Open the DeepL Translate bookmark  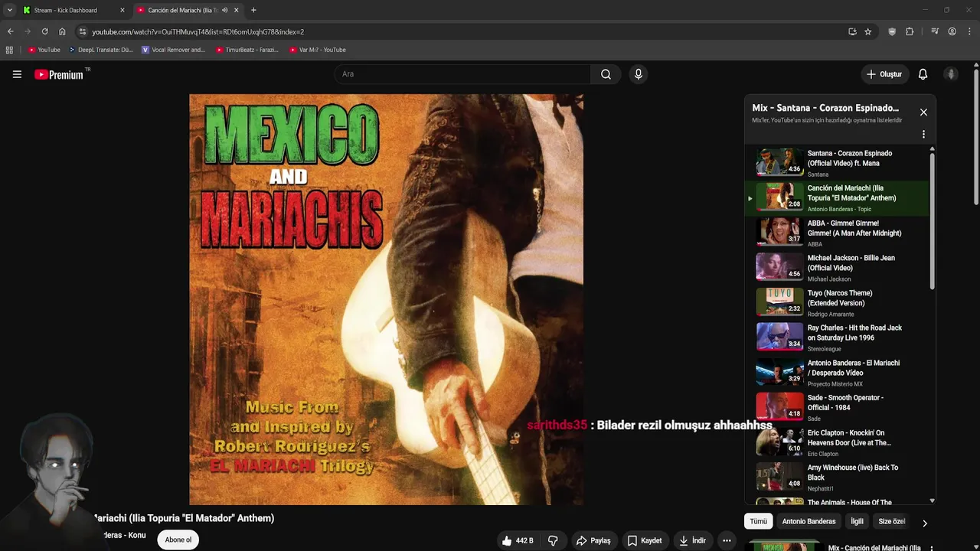coord(100,50)
